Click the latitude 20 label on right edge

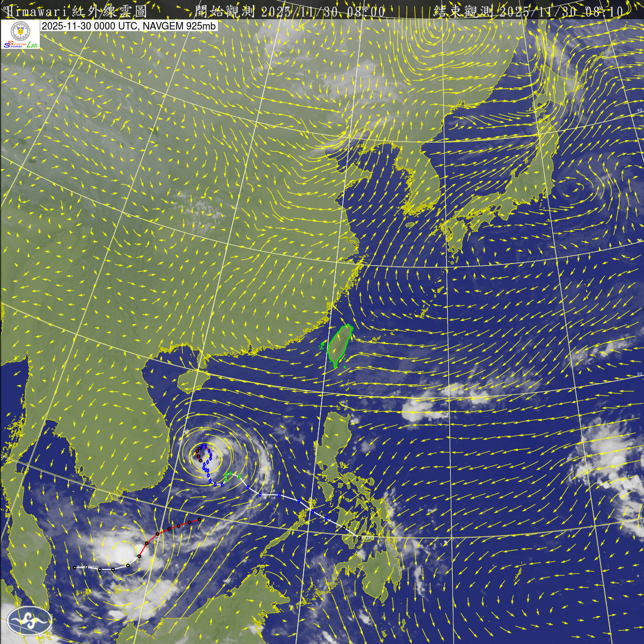tap(639, 374)
